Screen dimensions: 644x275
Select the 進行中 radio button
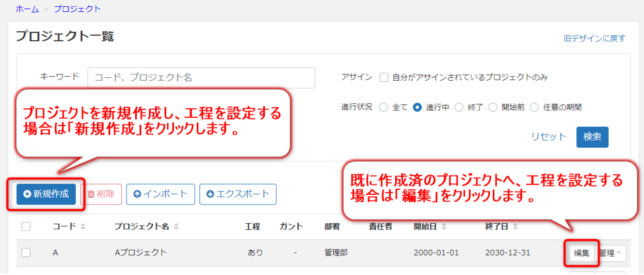(x=417, y=107)
